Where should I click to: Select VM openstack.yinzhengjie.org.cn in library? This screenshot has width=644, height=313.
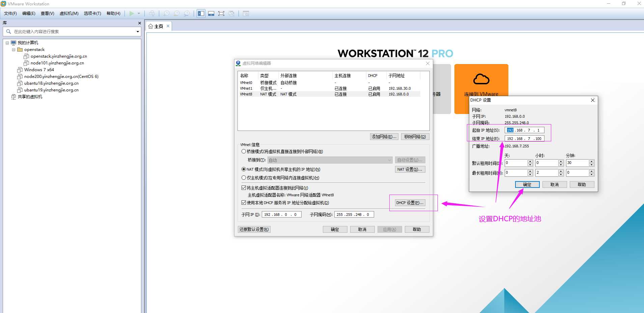(x=59, y=56)
